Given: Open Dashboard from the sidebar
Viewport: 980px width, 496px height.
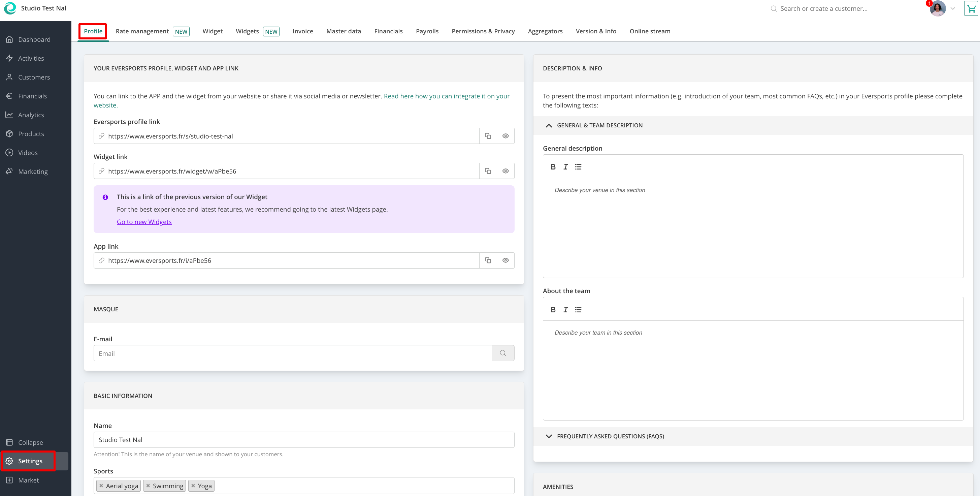Looking at the screenshot, I should coord(35,39).
